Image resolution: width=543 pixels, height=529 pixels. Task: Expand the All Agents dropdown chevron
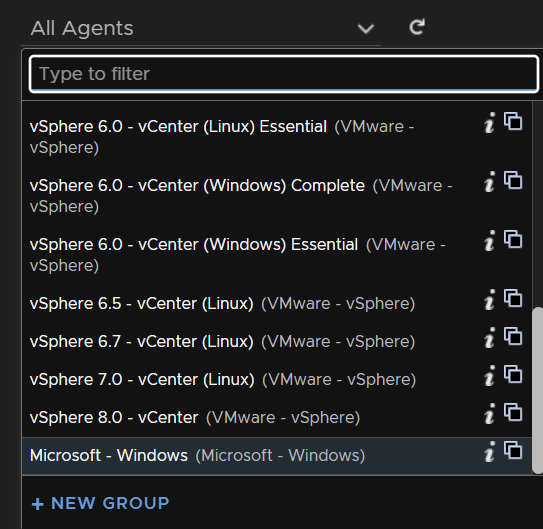pyautogui.click(x=366, y=28)
